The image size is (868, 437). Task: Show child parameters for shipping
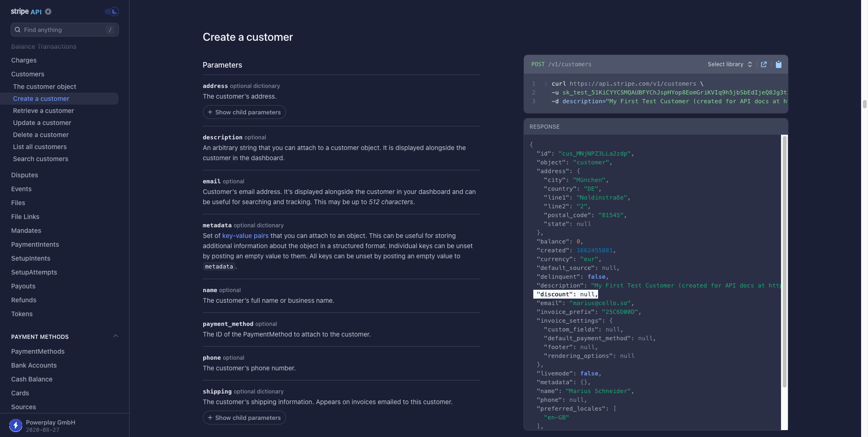click(244, 418)
